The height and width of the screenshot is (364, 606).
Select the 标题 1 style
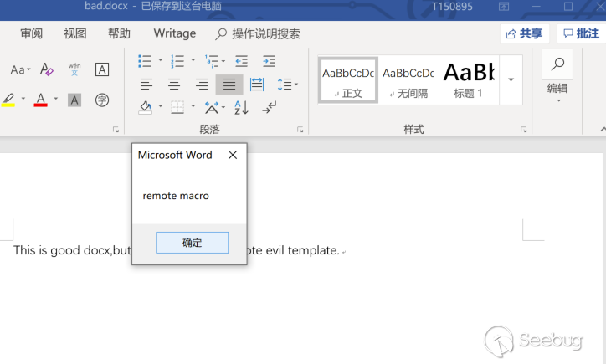[x=469, y=80]
